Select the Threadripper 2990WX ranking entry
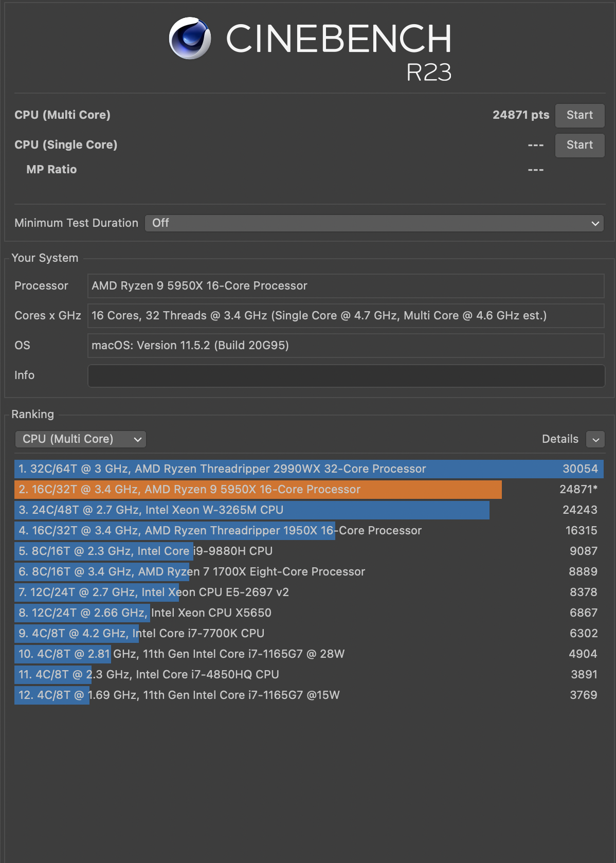 tap(309, 469)
